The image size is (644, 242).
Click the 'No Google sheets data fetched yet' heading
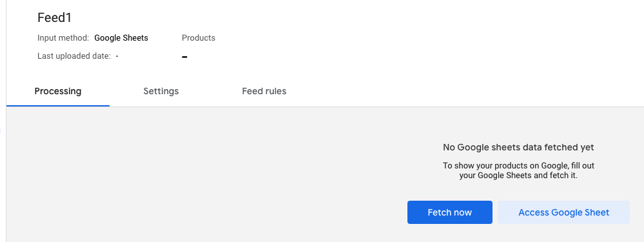point(518,147)
